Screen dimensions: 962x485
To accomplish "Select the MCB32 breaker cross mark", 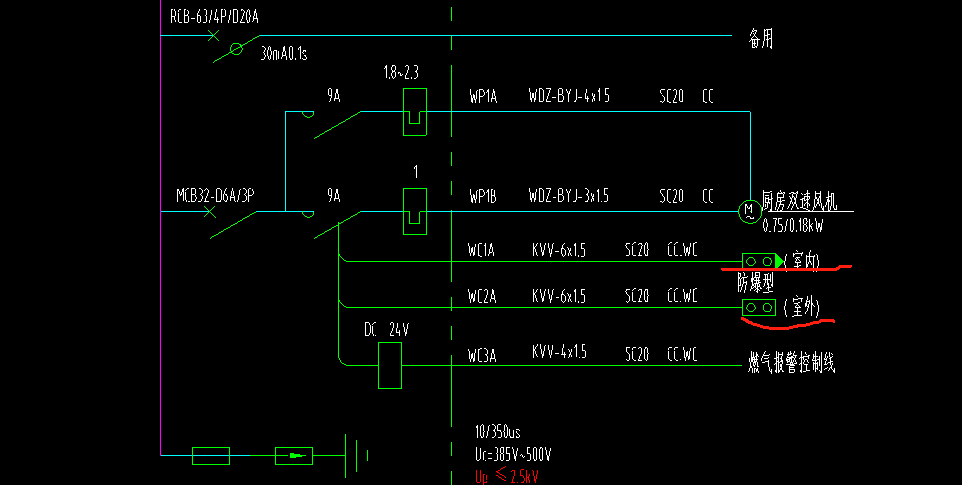I will click(x=210, y=212).
